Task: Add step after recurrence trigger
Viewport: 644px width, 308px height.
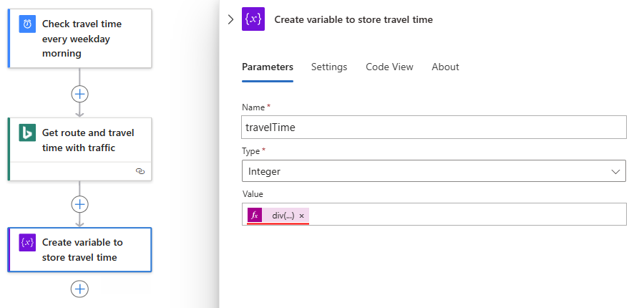Action: click(x=79, y=94)
